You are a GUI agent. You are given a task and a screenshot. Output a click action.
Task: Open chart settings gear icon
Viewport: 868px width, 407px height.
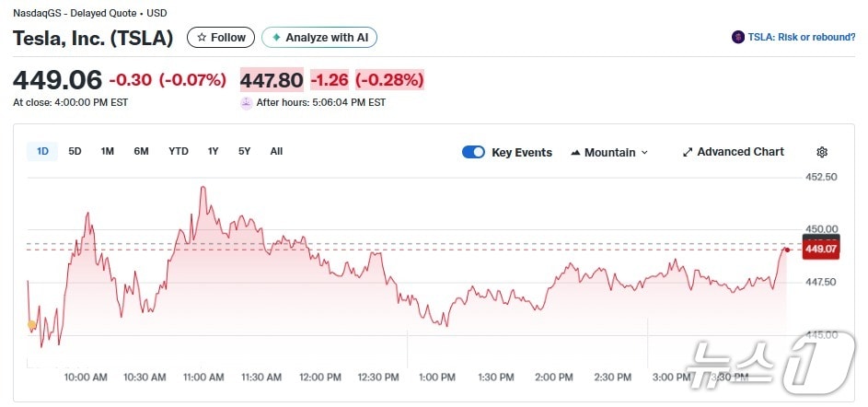tap(822, 152)
